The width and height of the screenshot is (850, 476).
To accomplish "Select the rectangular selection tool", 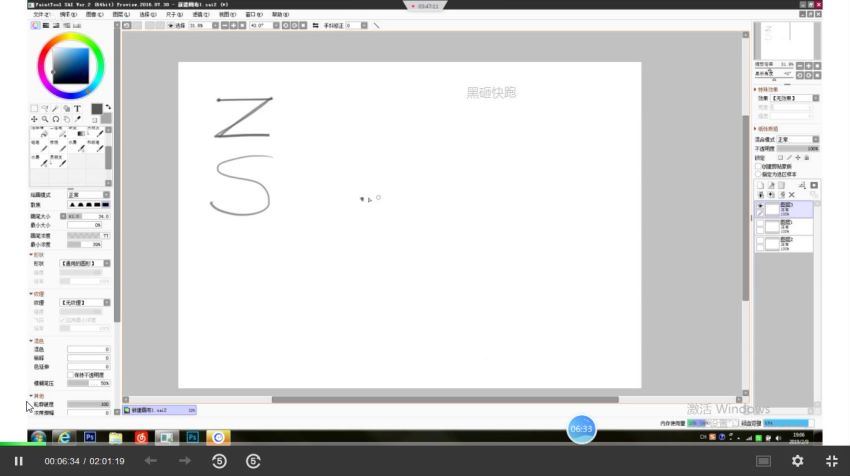I will pyautogui.click(x=34, y=108).
